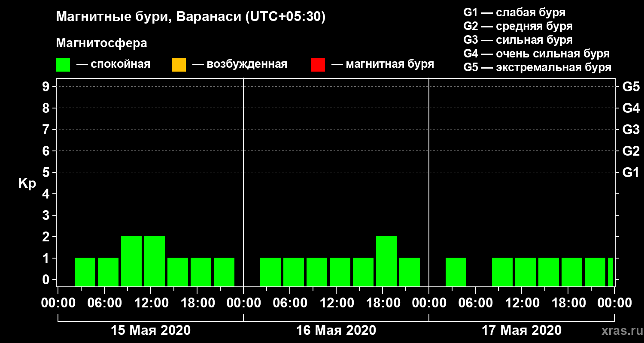Click the first green bar on 15 May
This screenshot has width=644, height=343.
point(85,272)
